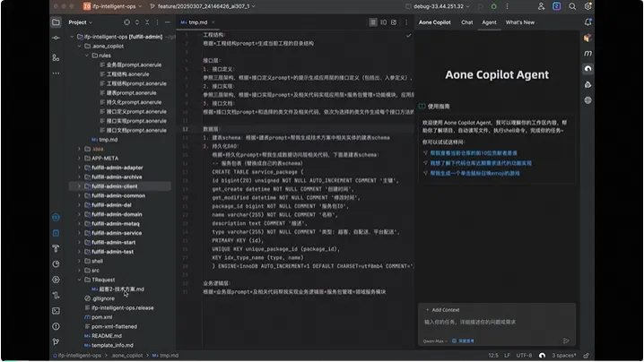Open the Build hammer tool window icon
The width and height of the screenshot is (644, 362).
coord(56,248)
